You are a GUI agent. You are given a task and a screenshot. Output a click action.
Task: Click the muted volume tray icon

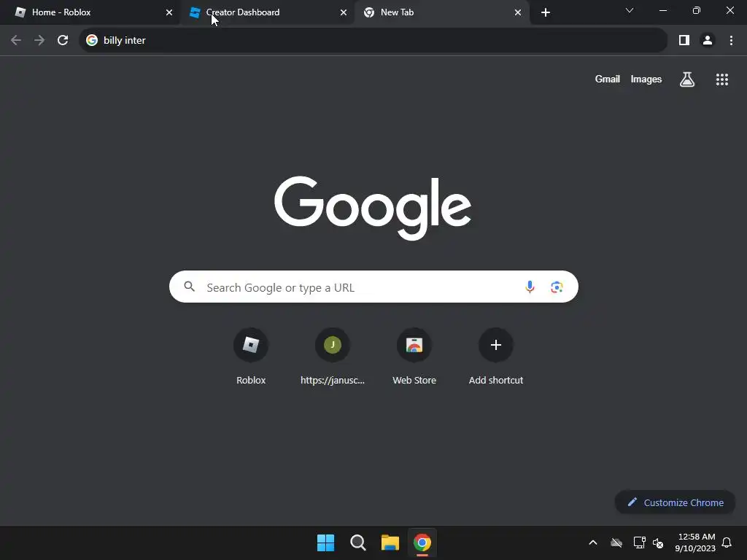point(658,542)
